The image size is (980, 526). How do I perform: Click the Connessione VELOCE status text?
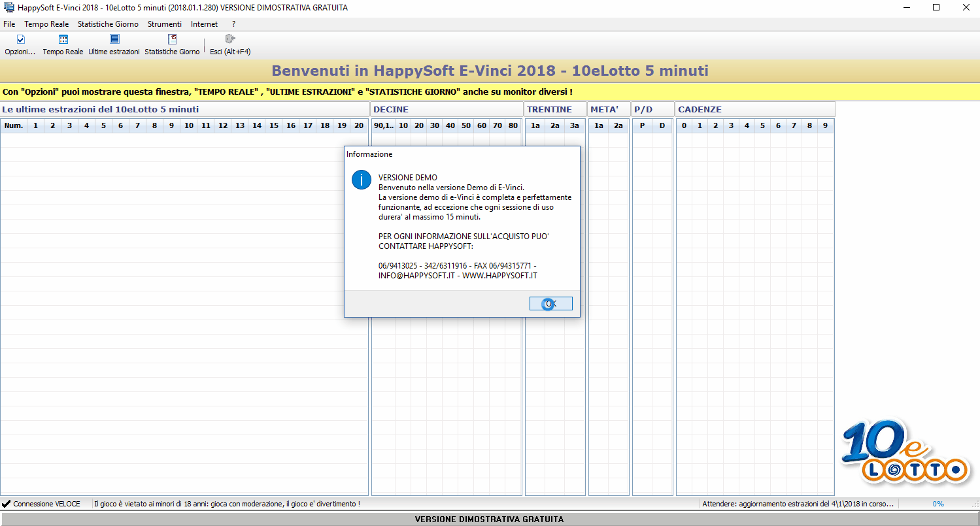tap(46, 504)
